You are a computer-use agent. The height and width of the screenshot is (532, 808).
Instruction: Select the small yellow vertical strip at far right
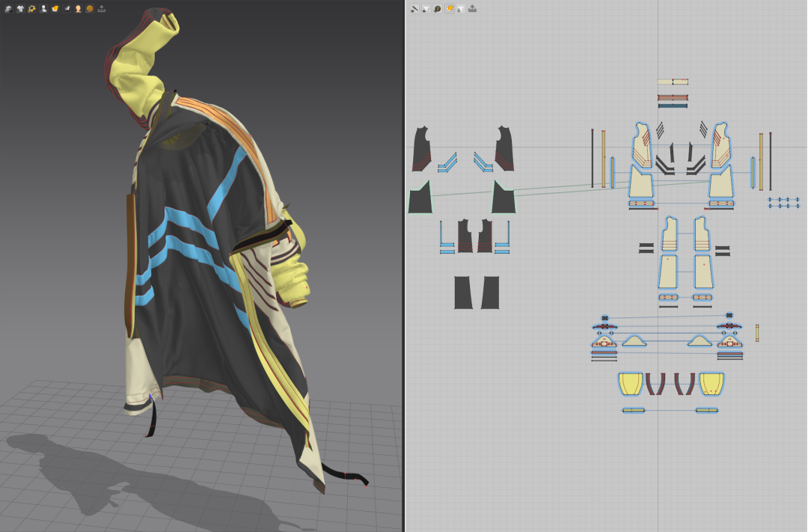[757, 333]
